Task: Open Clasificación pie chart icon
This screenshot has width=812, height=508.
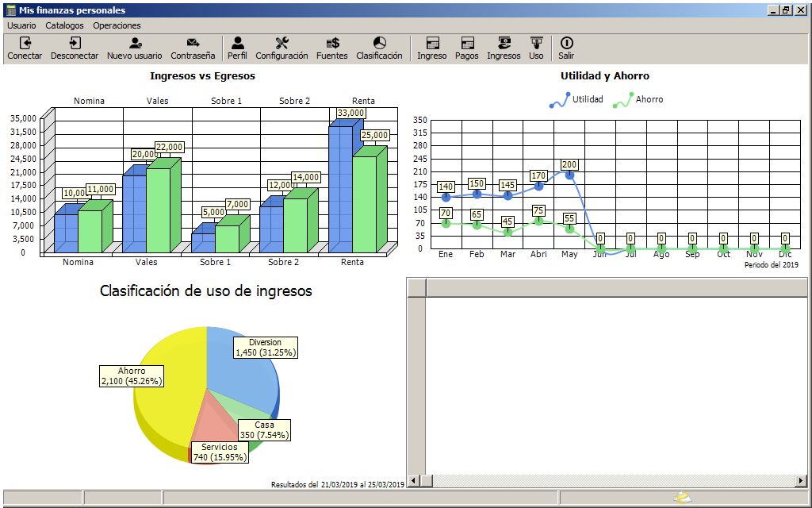Action: [x=379, y=44]
